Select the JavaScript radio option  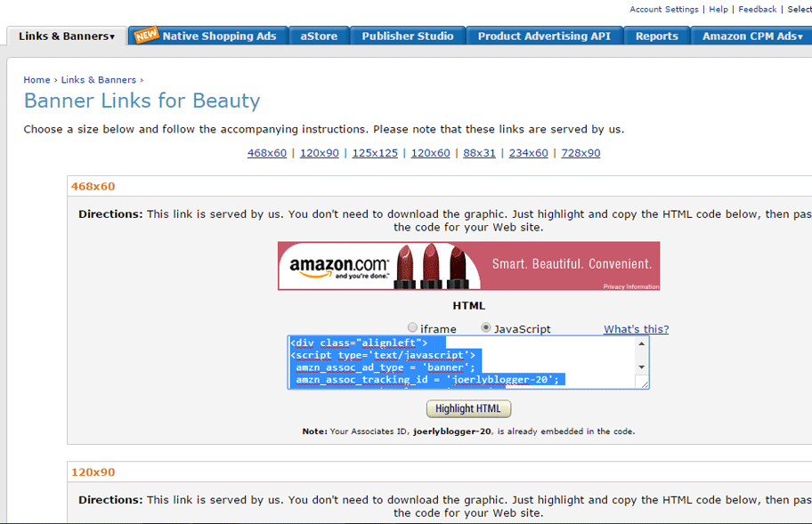click(x=486, y=327)
